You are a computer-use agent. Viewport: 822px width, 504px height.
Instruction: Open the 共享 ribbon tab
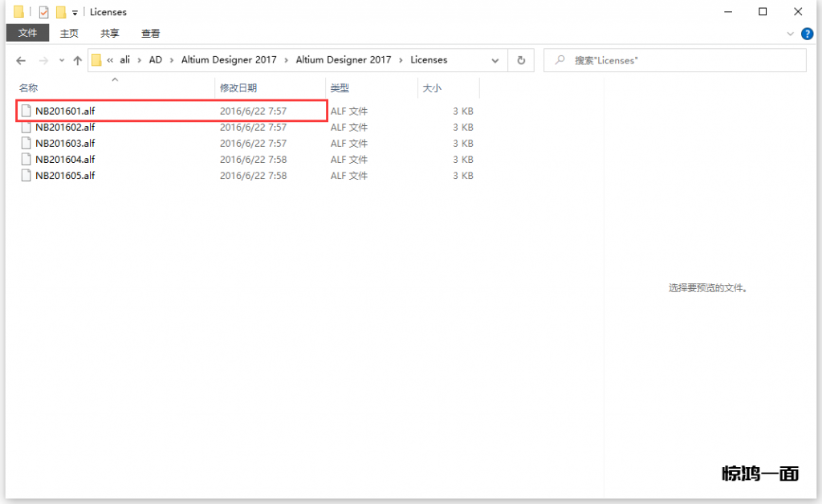110,33
